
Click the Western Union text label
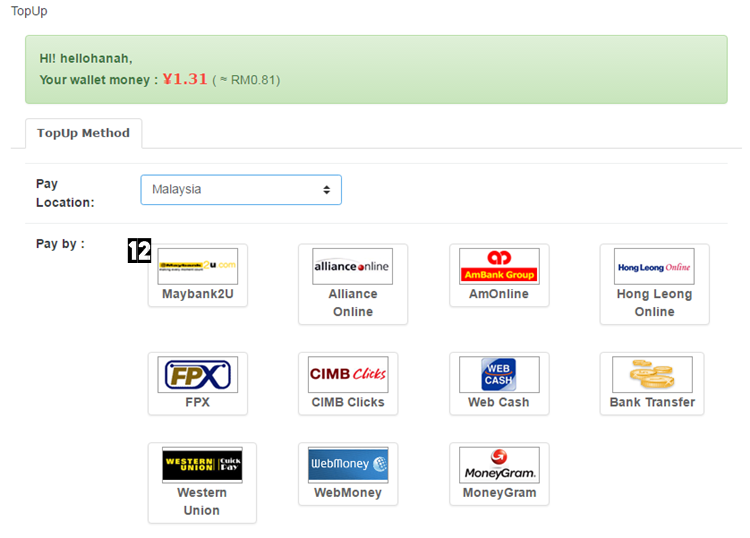tap(202, 501)
